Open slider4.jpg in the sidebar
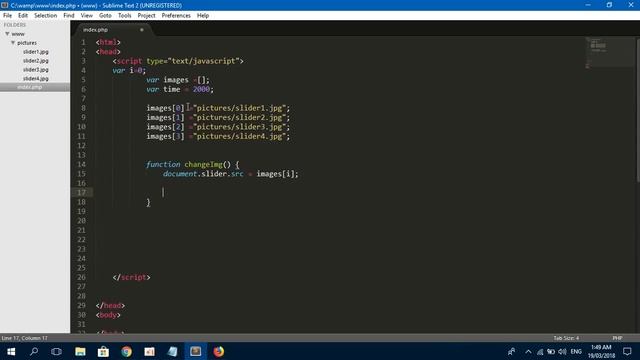 pyautogui.click(x=36, y=78)
